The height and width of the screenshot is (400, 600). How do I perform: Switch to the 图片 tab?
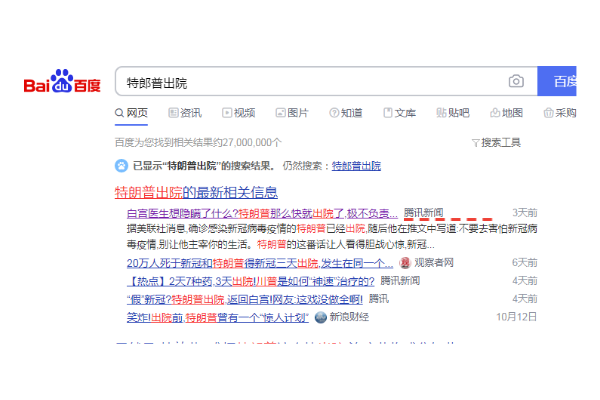[x=292, y=113]
